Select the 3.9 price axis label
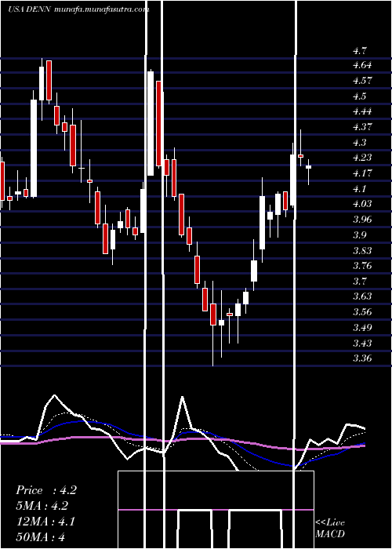This screenshot has width=392, height=549. click(359, 235)
